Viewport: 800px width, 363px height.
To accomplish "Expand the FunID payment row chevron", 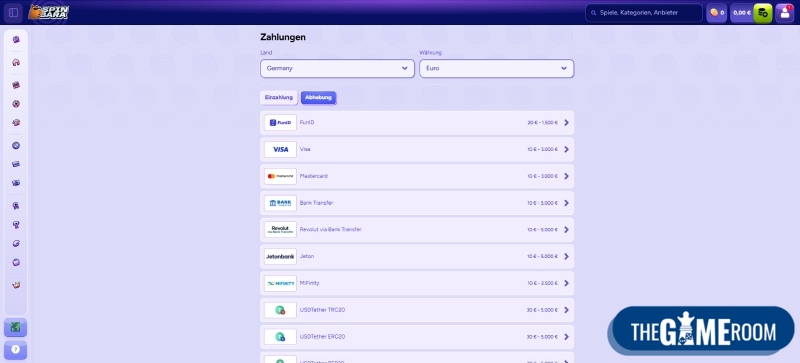I will 566,123.
